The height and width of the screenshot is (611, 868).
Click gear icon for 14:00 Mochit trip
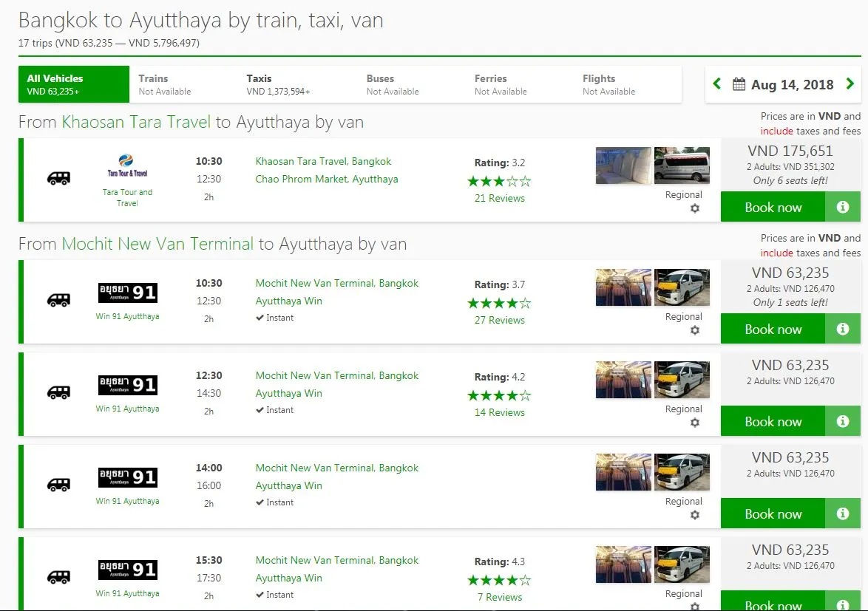pos(695,515)
